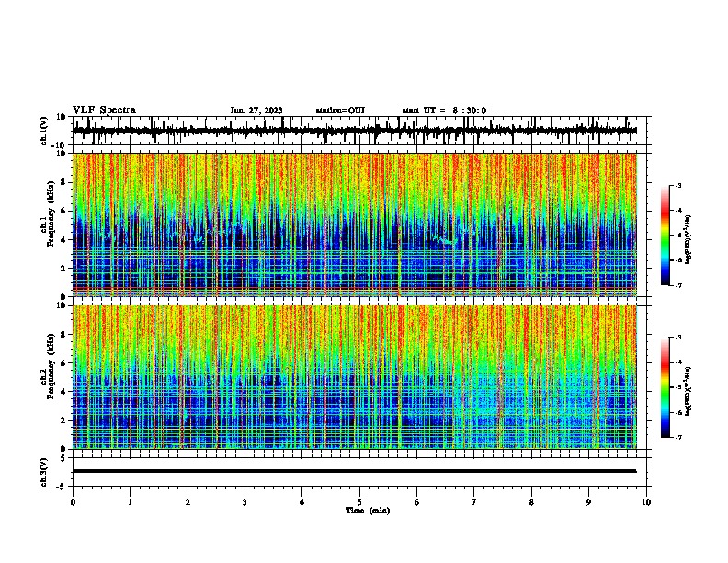Click the '-5' tick on ch.3(V) axis

pos(63,487)
